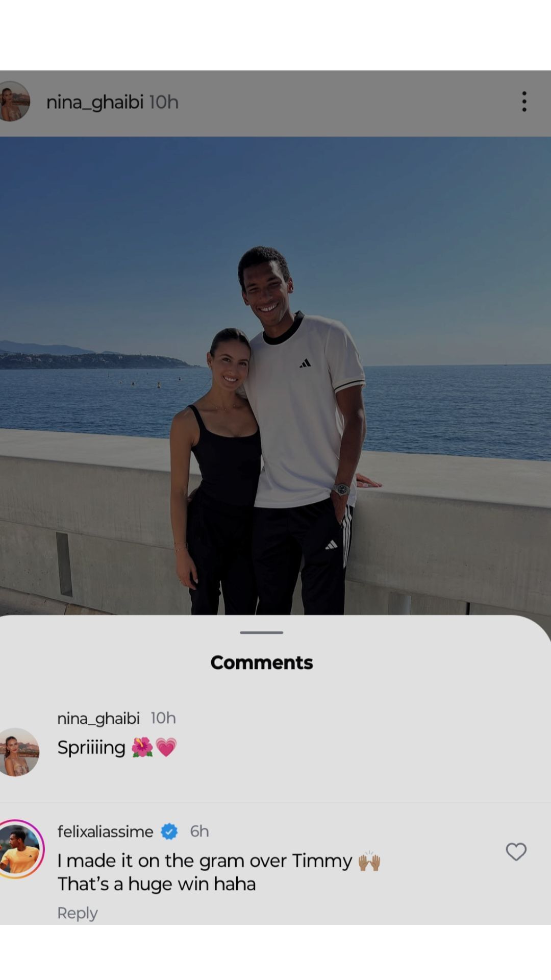Grab the comments sheet drag handle
Image resolution: width=551 pixels, height=980 pixels.
pyautogui.click(x=261, y=632)
